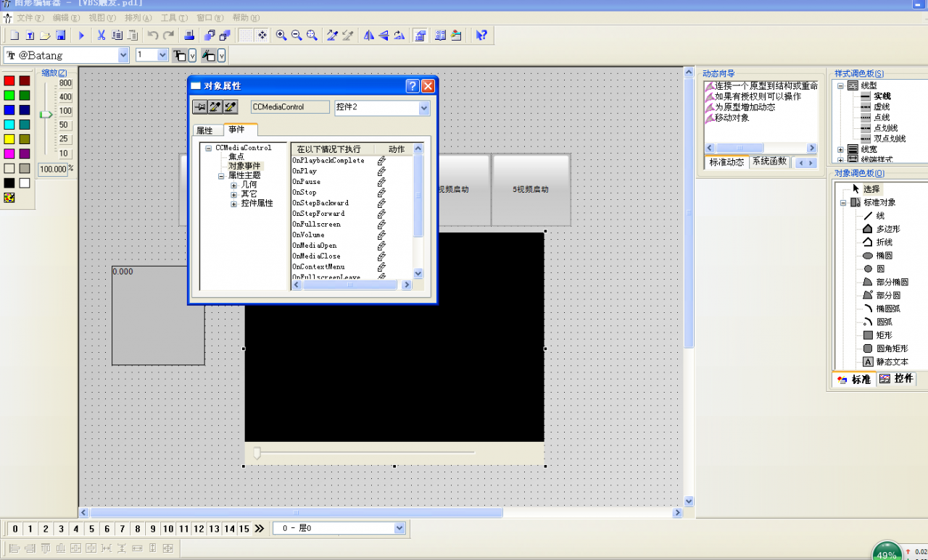The image size is (928, 560).
Task: Open the 文件 menu
Action: [x=30, y=17]
